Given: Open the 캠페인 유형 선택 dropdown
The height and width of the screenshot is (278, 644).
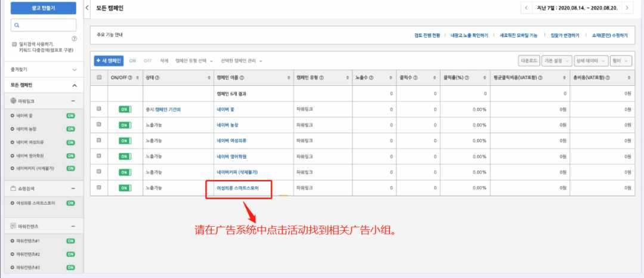Looking at the screenshot, I should (x=194, y=61).
